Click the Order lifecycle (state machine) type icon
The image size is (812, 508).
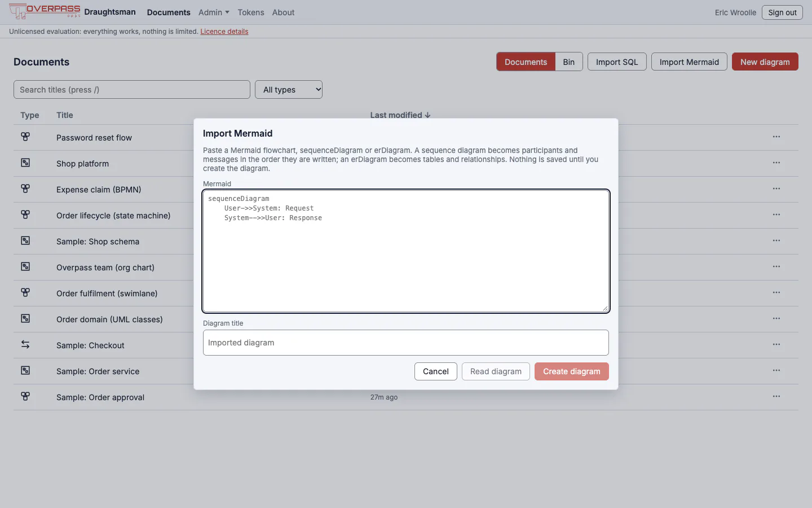25,214
